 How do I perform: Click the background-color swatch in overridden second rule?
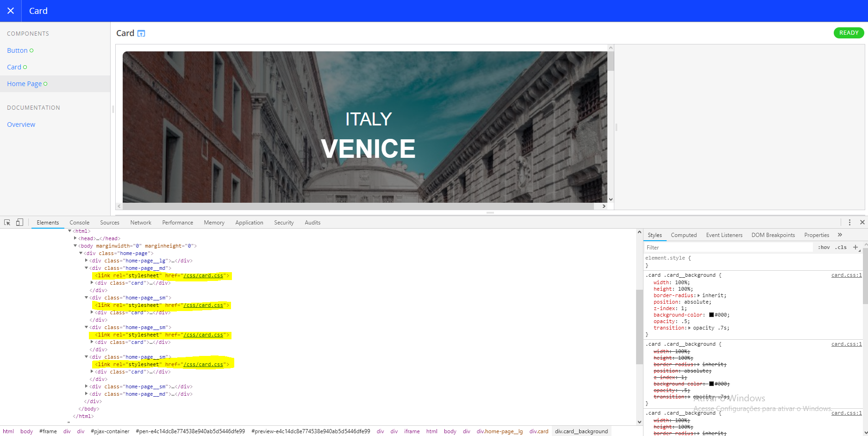(x=712, y=384)
